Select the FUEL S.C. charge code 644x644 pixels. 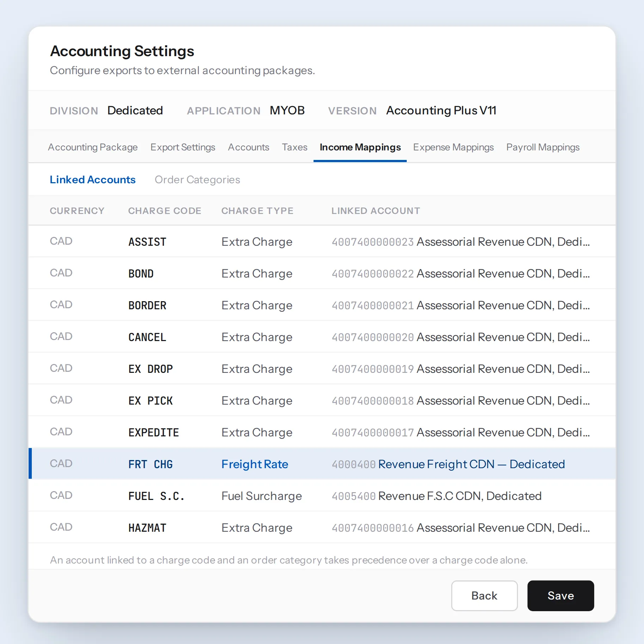point(156,496)
